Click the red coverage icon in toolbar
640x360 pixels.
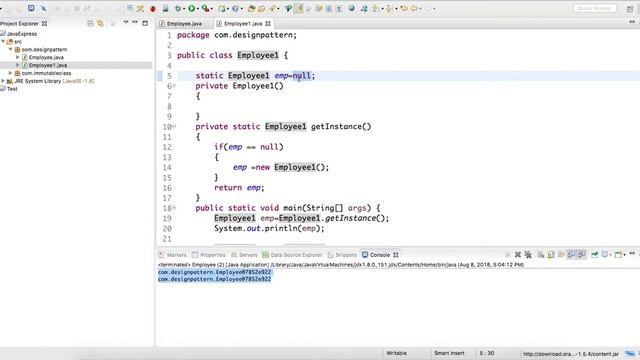pos(153,8)
